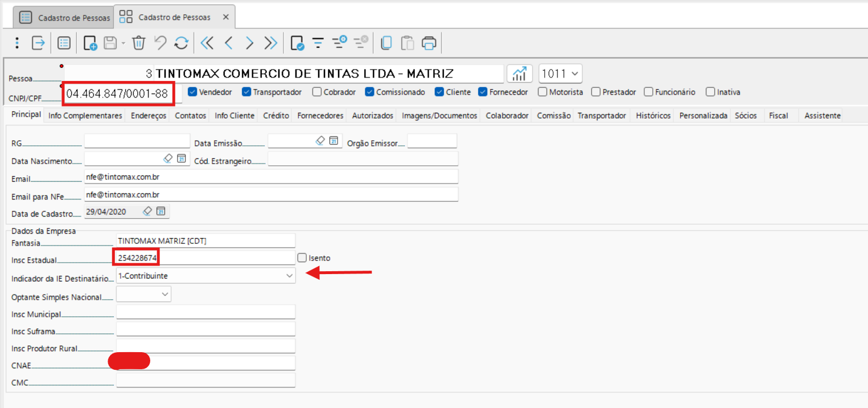The width and height of the screenshot is (868, 408).
Task: Switch to the Endereços tab
Action: [x=149, y=116]
